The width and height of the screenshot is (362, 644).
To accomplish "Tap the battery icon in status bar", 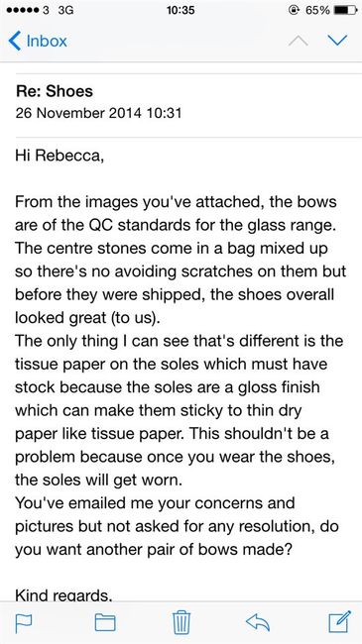I will coord(344,10).
